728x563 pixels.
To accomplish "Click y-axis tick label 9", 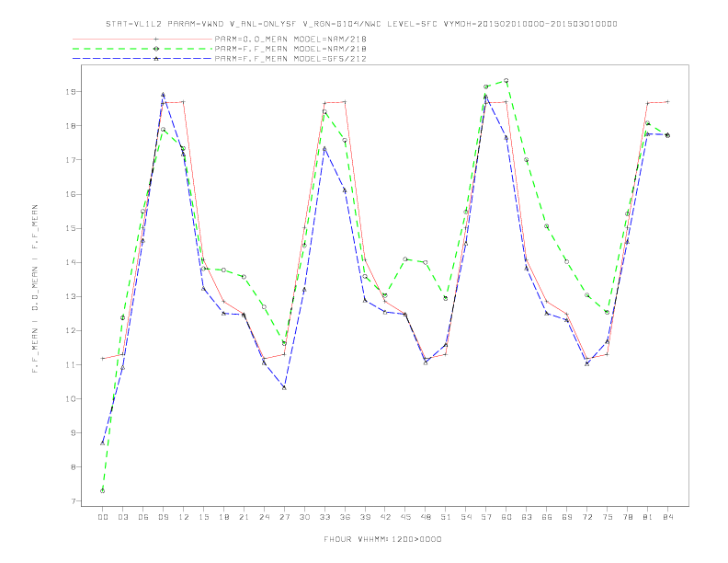I will pos(74,433).
